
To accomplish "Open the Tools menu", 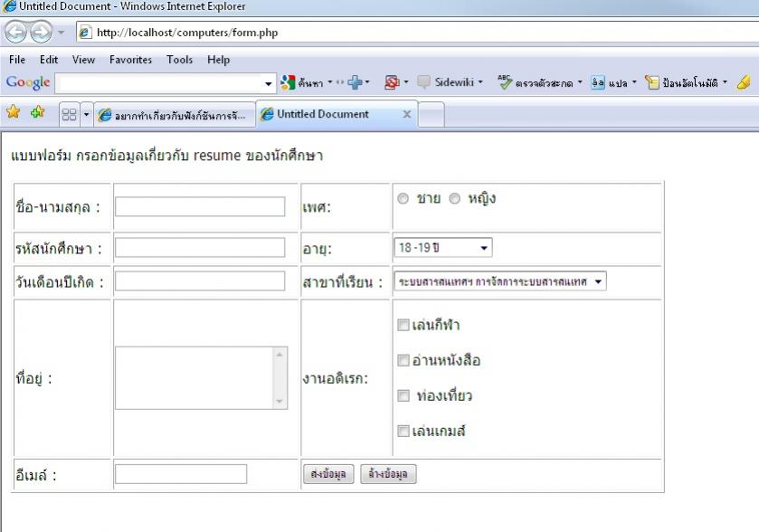I will (x=180, y=60).
